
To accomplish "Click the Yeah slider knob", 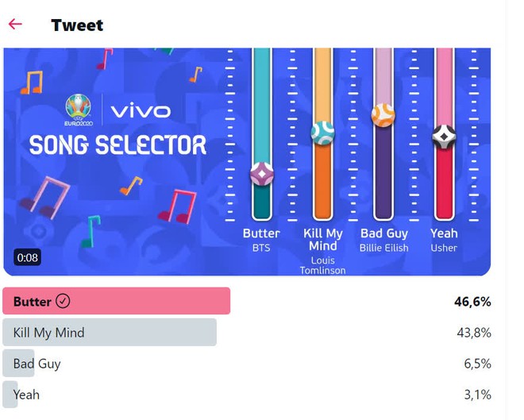I will [x=444, y=135].
